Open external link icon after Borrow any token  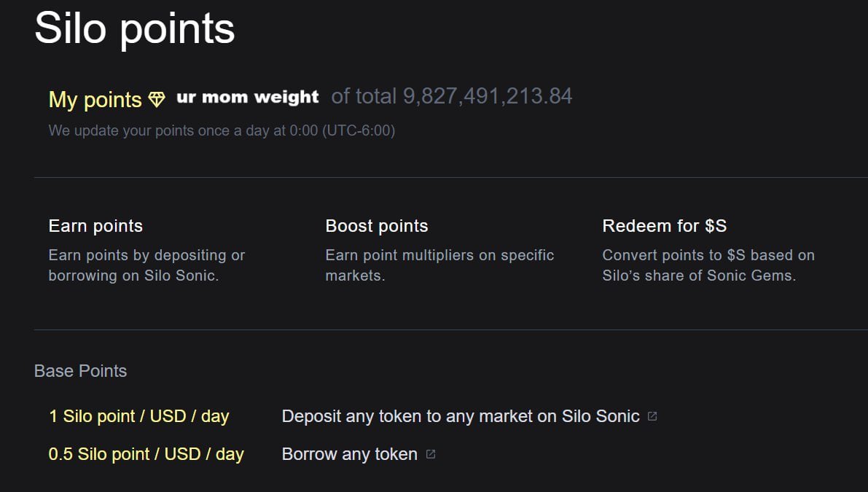click(x=431, y=454)
